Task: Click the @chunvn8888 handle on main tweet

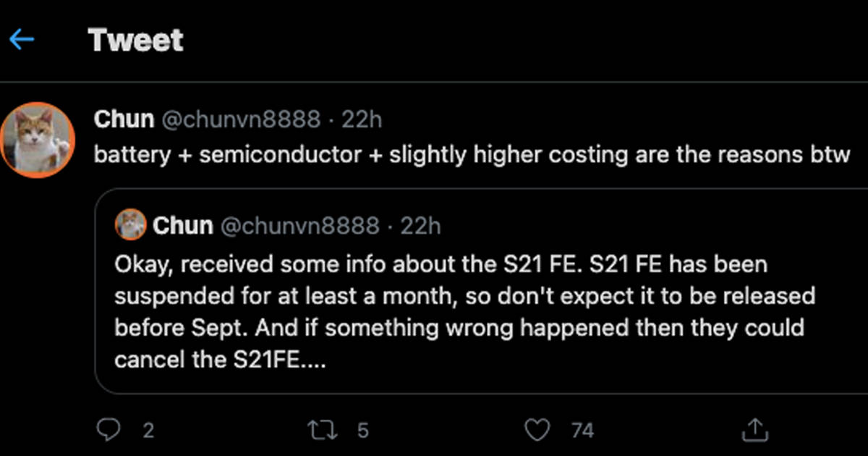Action: pyautogui.click(x=240, y=119)
